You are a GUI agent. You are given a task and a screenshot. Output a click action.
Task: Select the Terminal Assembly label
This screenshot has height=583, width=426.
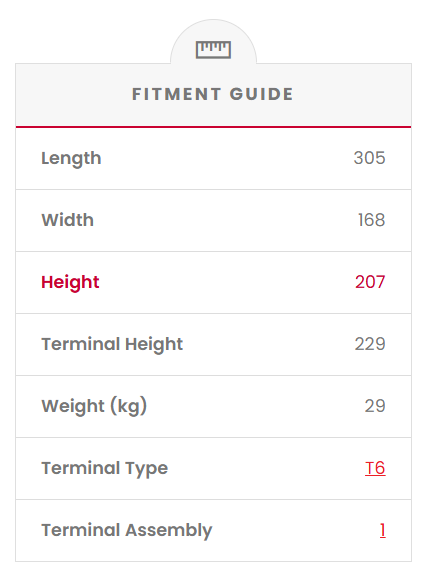(x=126, y=531)
